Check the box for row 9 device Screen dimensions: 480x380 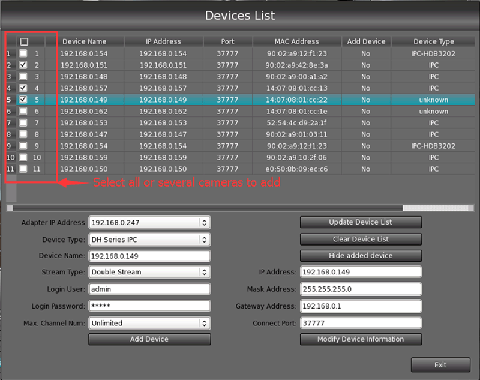(23, 146)
